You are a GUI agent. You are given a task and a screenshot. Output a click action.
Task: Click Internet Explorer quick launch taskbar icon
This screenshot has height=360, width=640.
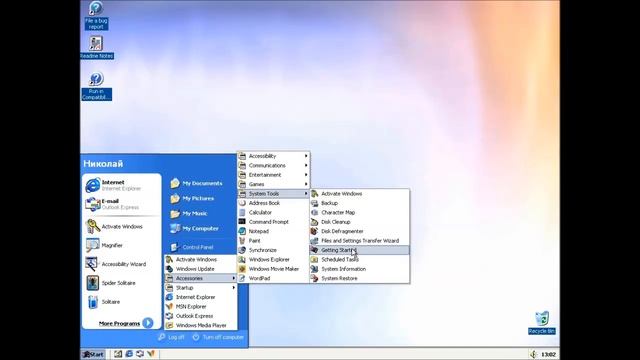point(129,354)
